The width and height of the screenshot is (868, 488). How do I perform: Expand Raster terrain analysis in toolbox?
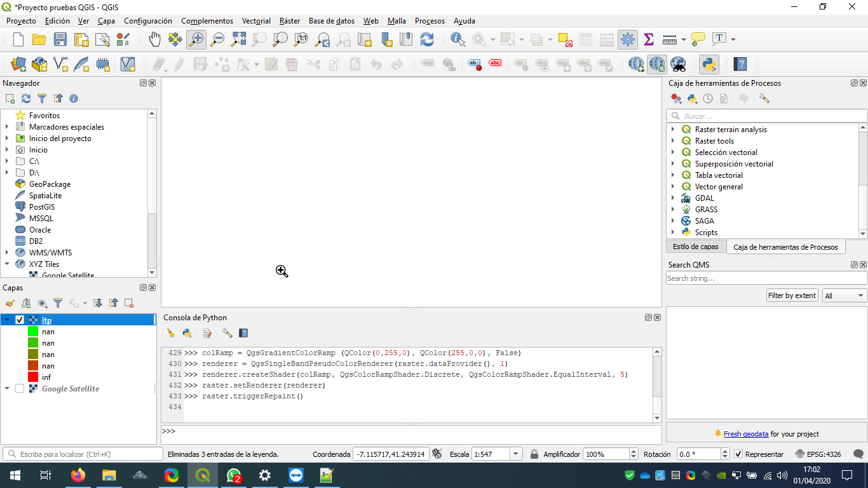pos(673,129)
